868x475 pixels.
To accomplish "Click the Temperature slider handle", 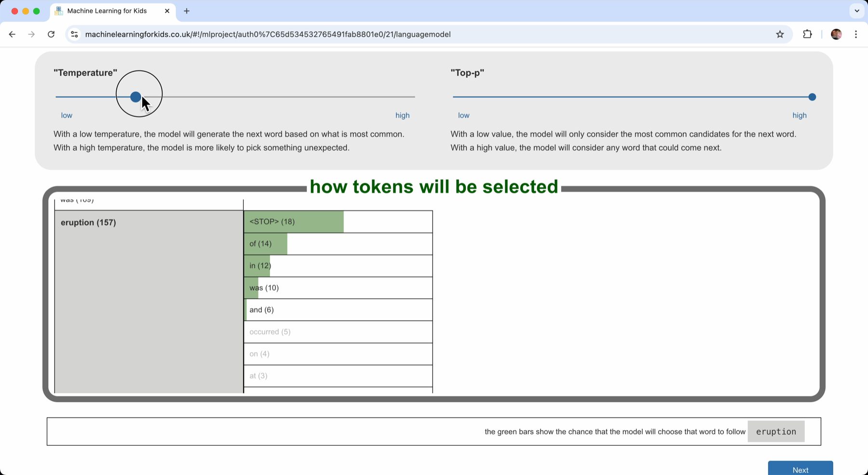I will click(x=136, y=97).
